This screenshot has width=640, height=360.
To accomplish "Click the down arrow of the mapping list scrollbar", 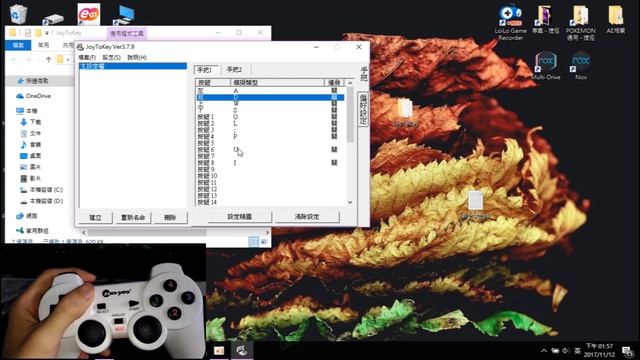I will (x=350, y=202).
